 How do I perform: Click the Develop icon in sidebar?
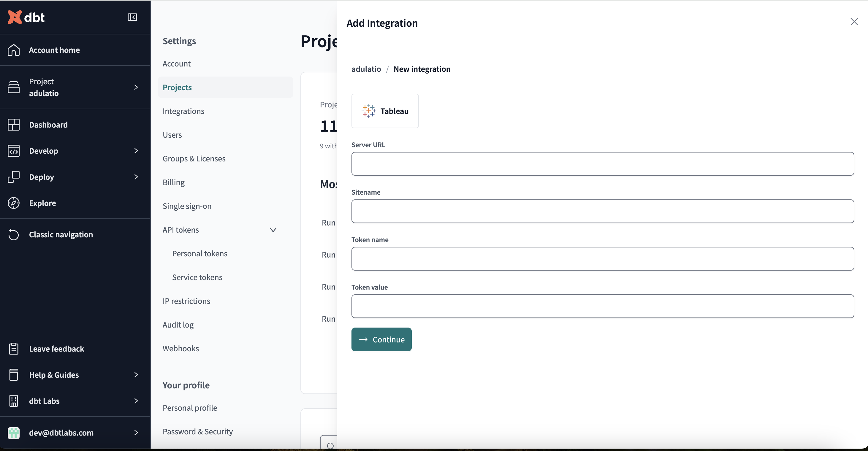pyautogui.click(x=14, y=150)
